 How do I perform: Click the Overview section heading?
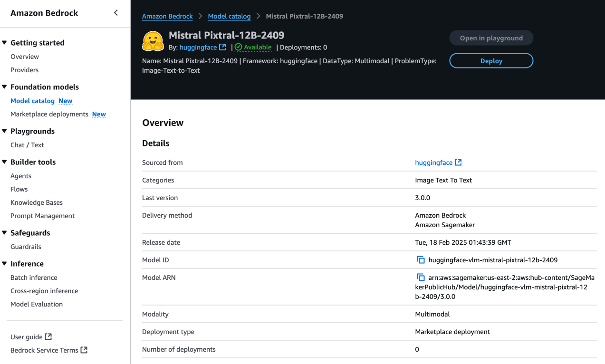point(163,123)
